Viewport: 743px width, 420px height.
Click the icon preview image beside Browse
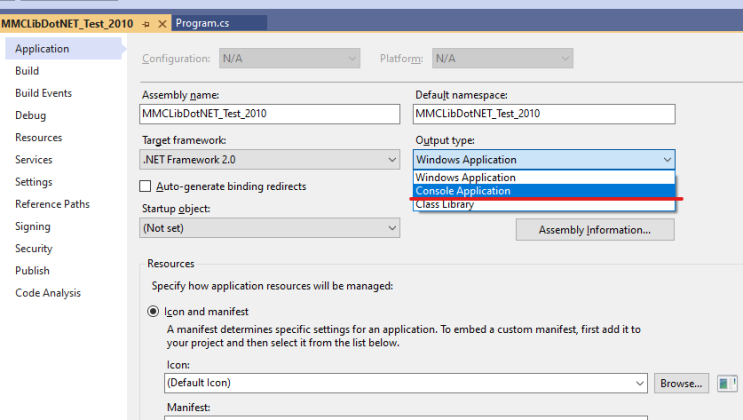pos(727,383)
